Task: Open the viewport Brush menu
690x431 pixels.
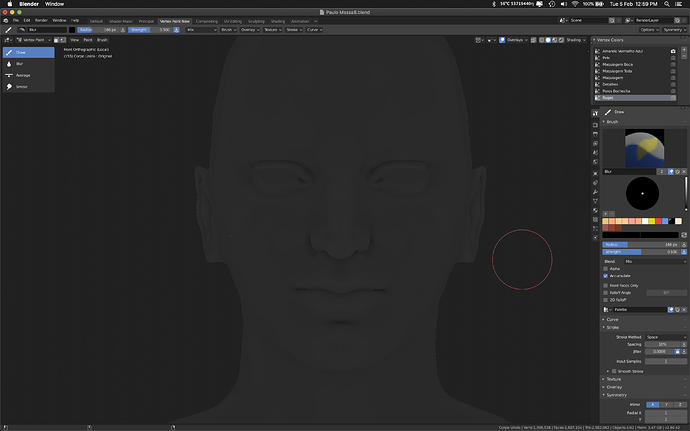Action: click(x=102, y=40)
